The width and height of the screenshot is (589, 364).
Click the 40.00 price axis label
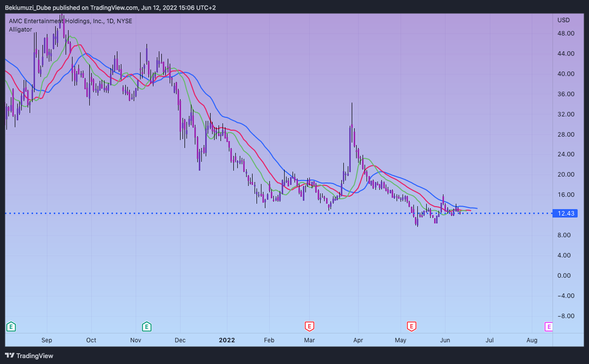tap(566, 73)
